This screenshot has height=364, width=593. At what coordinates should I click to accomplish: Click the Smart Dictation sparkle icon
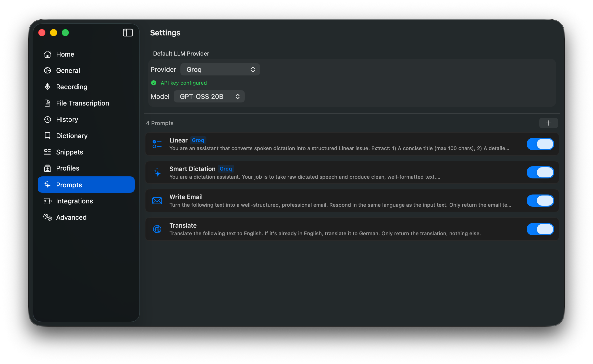[157, 173]
